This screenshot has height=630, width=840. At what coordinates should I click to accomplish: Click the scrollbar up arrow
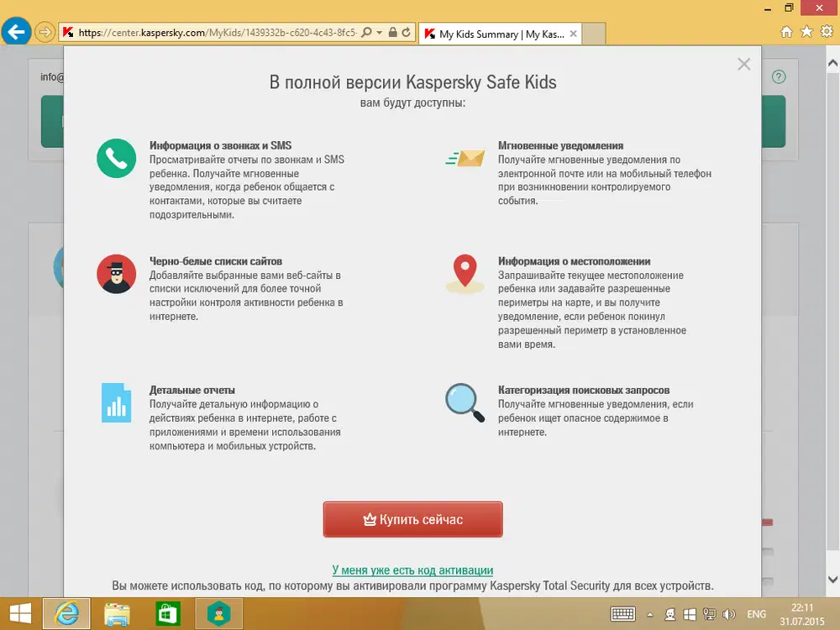833,63
